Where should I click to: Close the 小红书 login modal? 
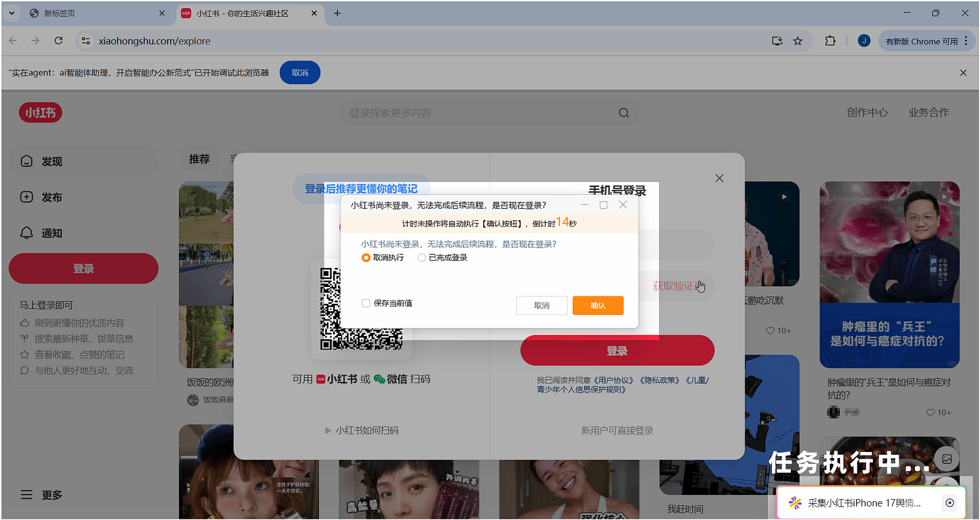click(720, 178)
